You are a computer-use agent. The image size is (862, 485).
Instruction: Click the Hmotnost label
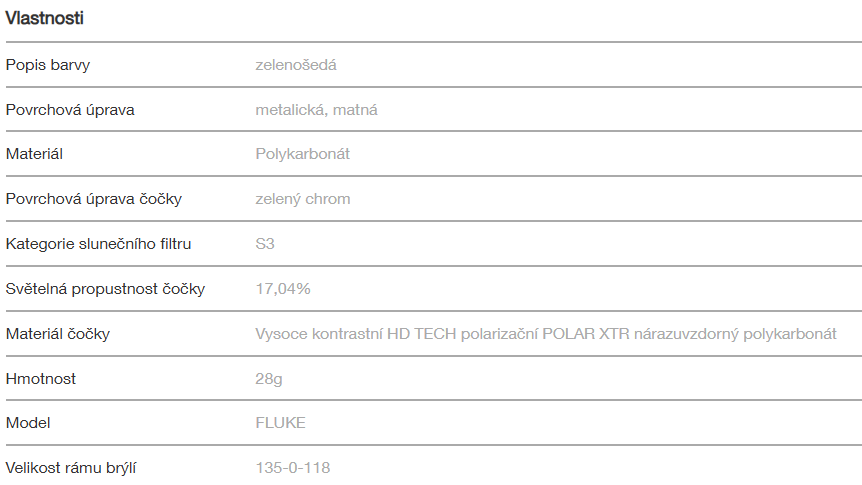click(x=41, y=379)
